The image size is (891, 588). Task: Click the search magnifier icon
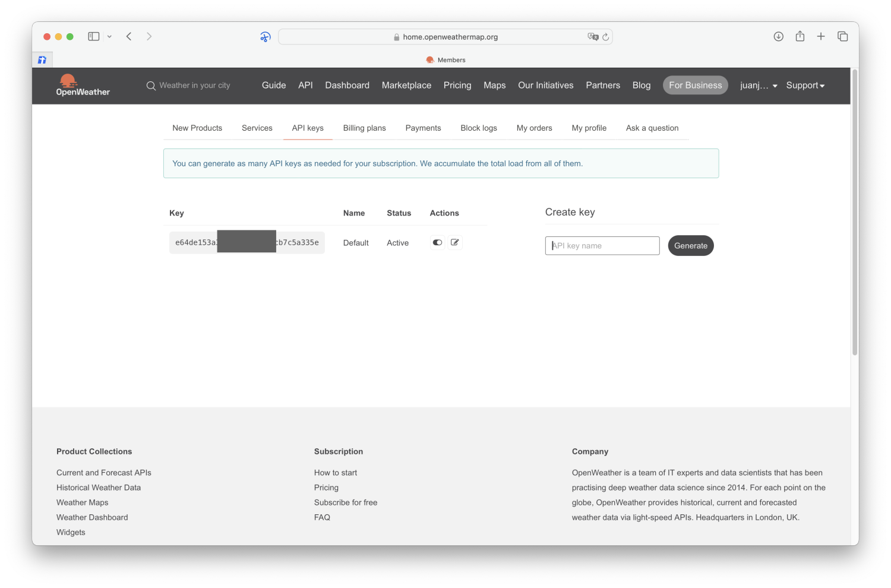[x=151, y=86]
